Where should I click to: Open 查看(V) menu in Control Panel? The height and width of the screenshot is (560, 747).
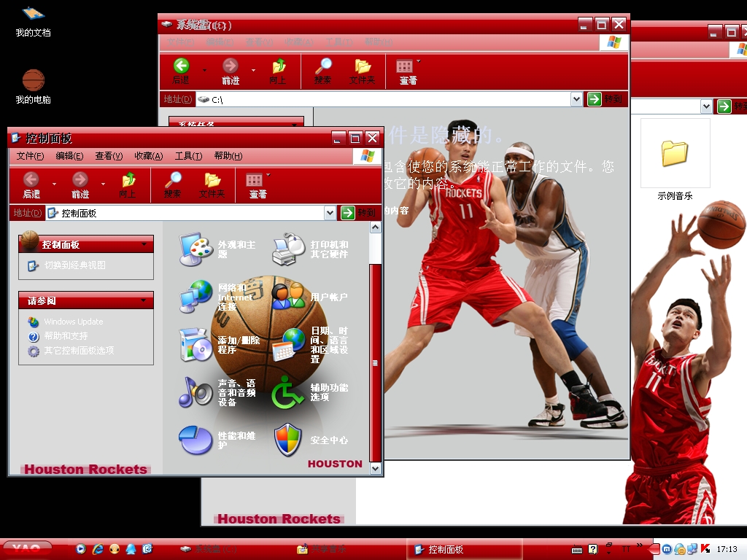[109, 156]
